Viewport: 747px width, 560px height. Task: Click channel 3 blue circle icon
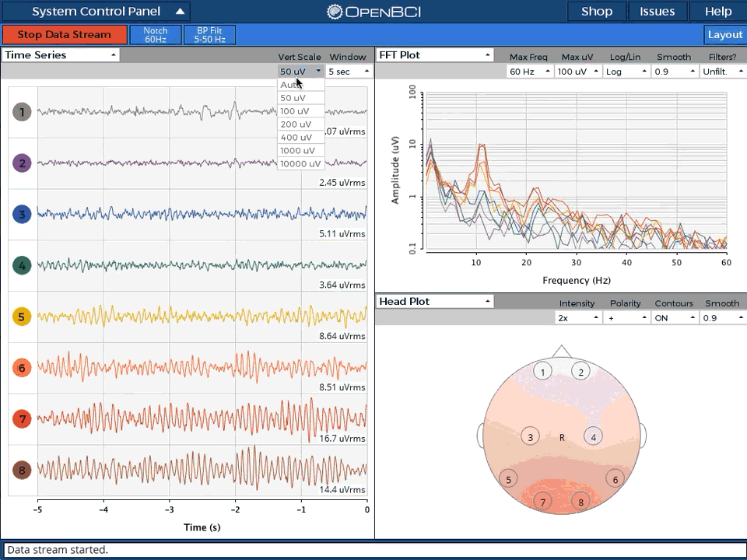pyautogui.click(x=22, y=215)
